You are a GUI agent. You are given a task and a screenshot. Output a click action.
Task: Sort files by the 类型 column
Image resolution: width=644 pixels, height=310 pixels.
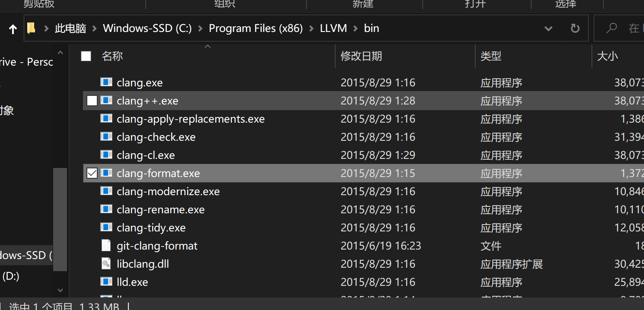click(x=491, y=56)
